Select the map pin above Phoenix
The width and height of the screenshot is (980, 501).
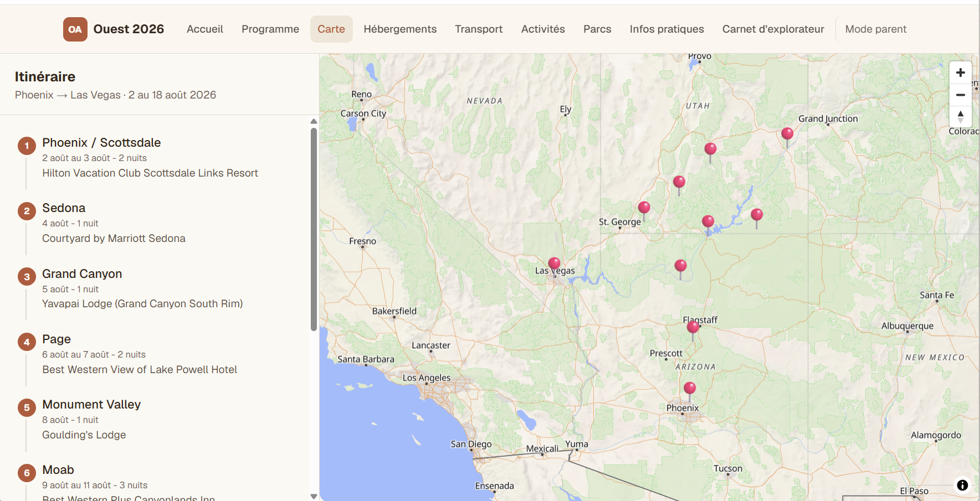[x=690, y=391]
